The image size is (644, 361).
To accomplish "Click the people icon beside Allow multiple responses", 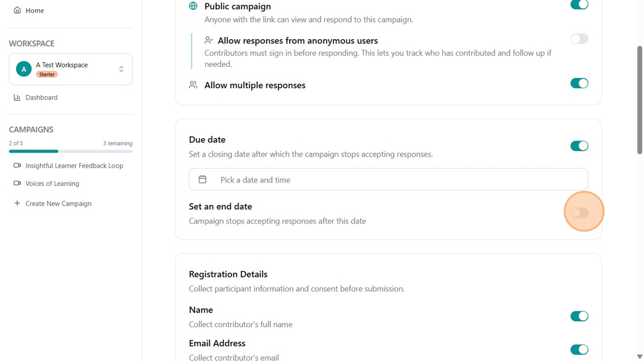I will 193,85.
